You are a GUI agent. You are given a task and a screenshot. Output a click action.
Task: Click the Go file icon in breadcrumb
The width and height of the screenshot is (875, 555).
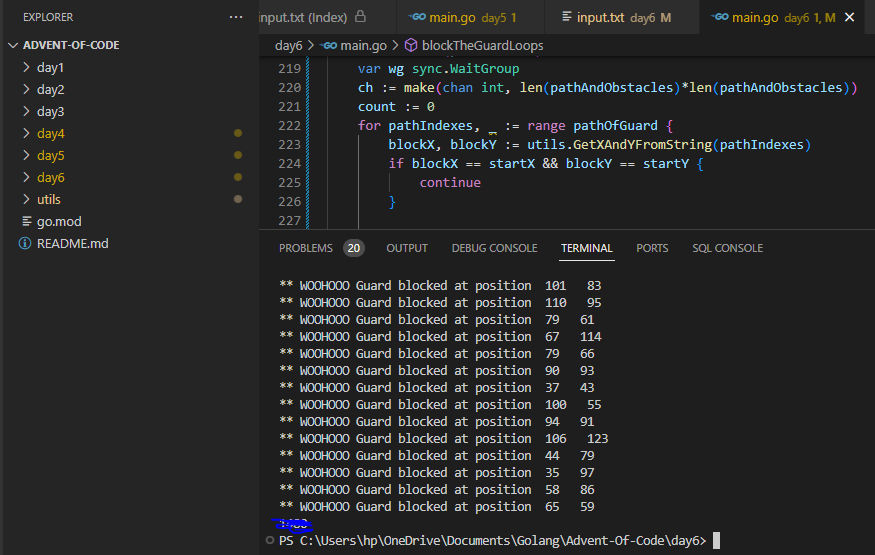[x=329, y=46]
